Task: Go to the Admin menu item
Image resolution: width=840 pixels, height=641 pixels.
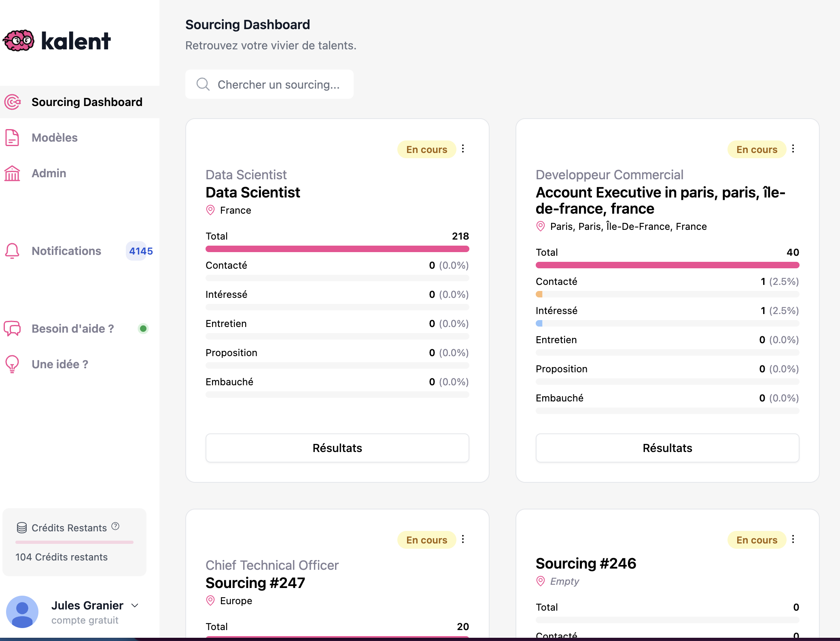Action: click(x=49, y=173)
